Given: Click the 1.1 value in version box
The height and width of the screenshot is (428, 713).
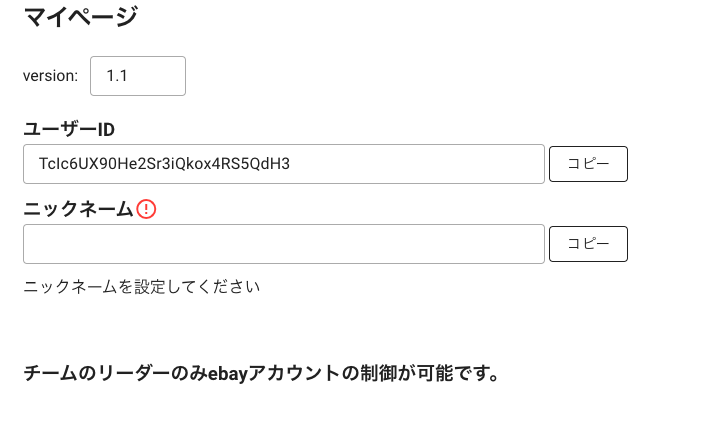Looking at the screenshot, I should [117, 76].
